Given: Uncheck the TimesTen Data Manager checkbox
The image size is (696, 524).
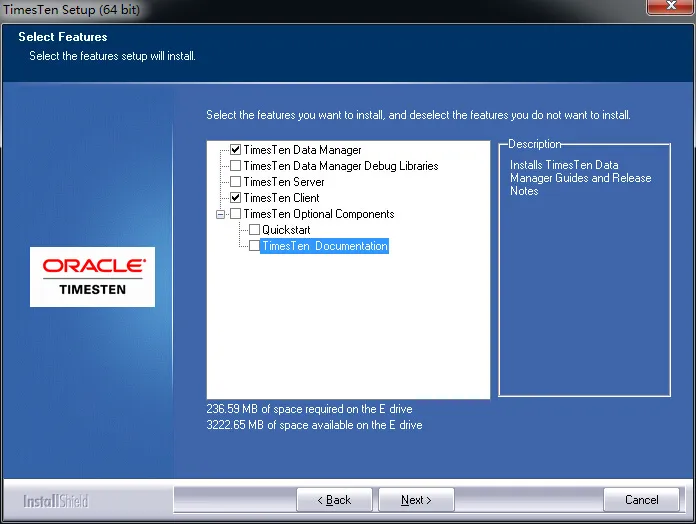Looking at the screenshot, I should coord(236,150).
